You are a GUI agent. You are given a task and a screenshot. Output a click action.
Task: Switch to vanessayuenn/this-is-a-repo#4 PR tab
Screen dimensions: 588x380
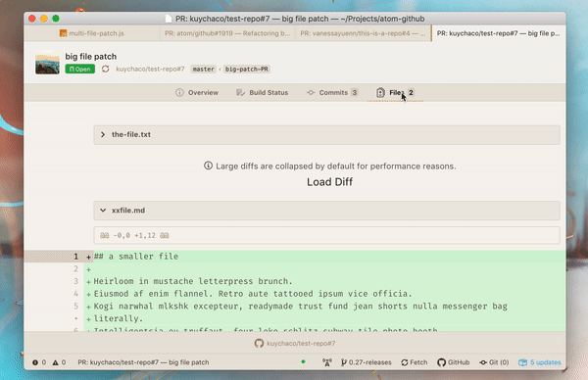pyautogui.click(x=363, y=33)
